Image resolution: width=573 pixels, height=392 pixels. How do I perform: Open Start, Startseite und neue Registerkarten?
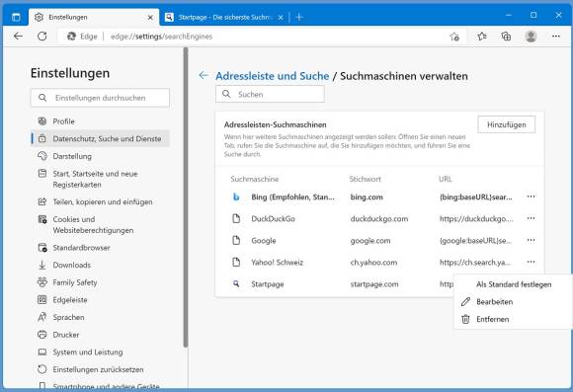[100, 179]
